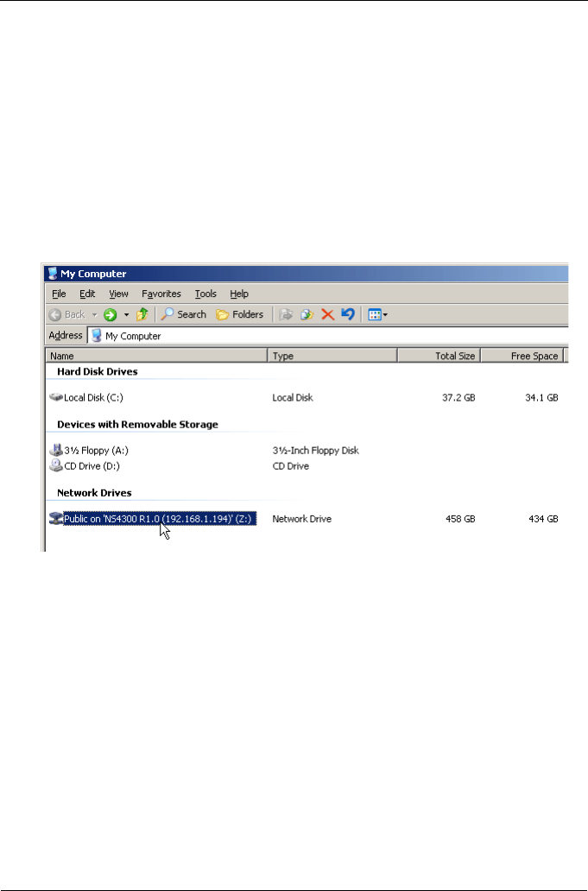Go up one folder level
This screenshot has height=891, width=588.
(142, 314)
